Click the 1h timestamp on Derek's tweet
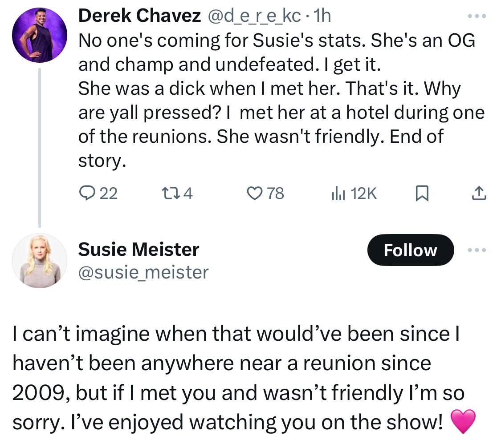The height and width of the screenshot is (448, 501). pos(322,16)
